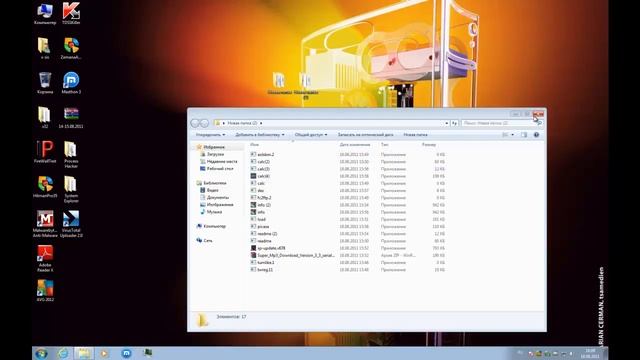Open the System Explorer desktop folder
Screen dimensions: 640x360
click(71, 189)
